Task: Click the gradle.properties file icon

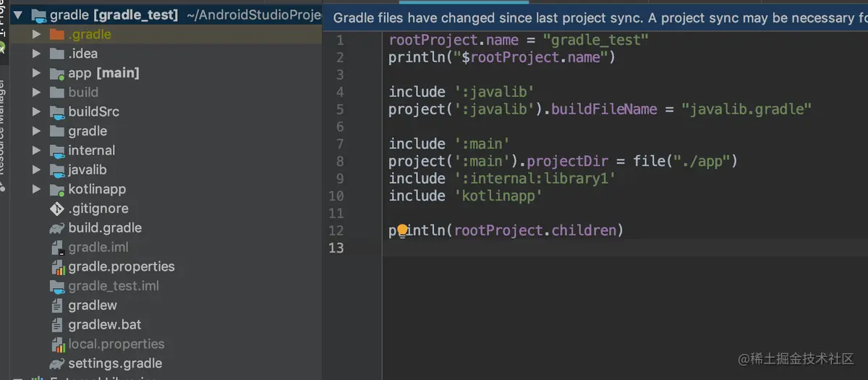Action: 58,267
